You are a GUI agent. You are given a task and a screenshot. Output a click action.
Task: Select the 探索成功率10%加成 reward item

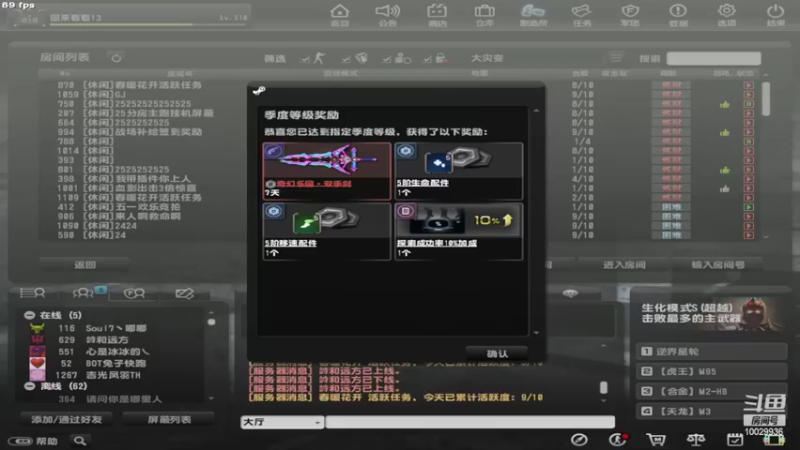click(x=459, y=232)
